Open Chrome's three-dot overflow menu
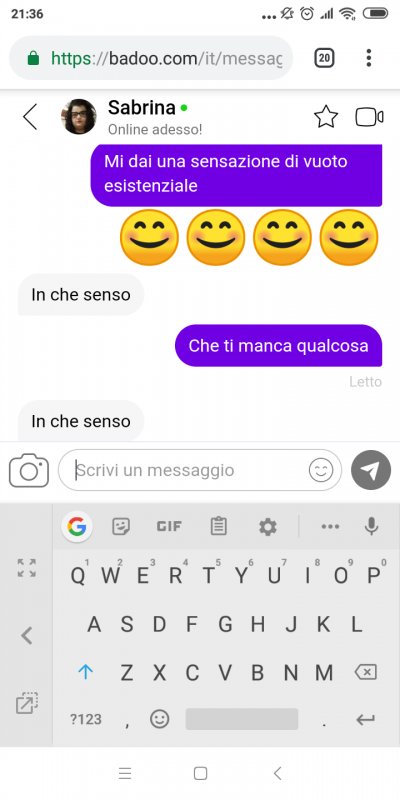 [369, 58]
